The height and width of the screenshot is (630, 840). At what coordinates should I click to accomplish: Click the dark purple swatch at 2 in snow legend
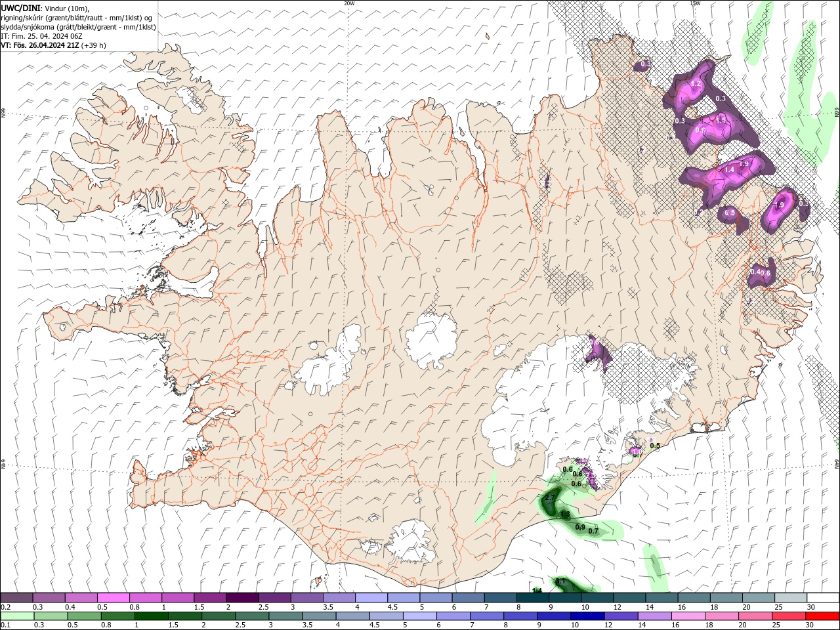pyautogui.click(x=241, y=598)
